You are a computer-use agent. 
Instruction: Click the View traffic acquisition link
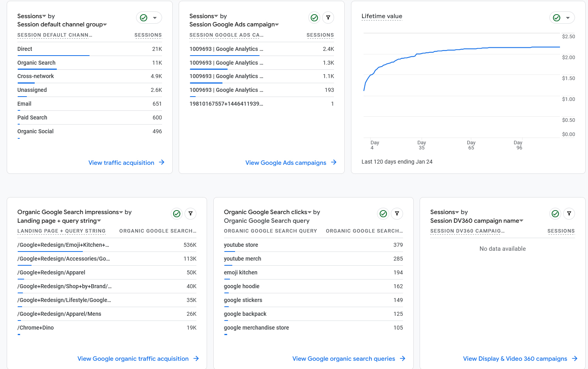pyautogui.click(x=121, y=162)
